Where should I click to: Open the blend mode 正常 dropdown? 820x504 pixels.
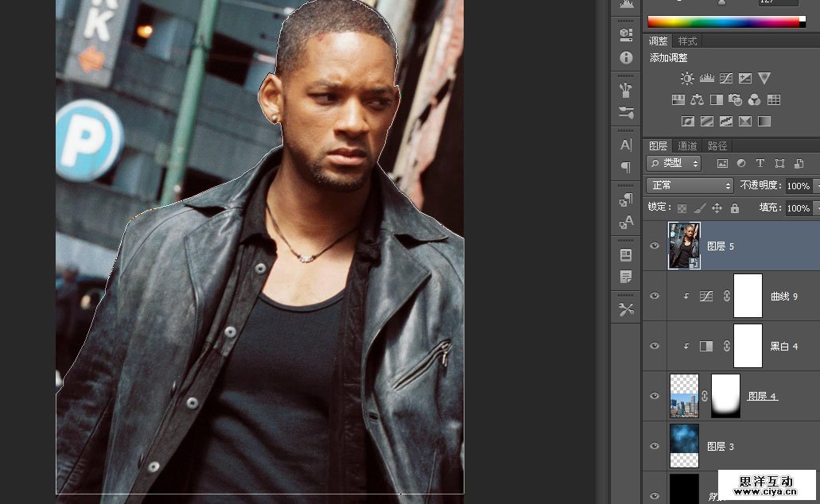point(690,185)
